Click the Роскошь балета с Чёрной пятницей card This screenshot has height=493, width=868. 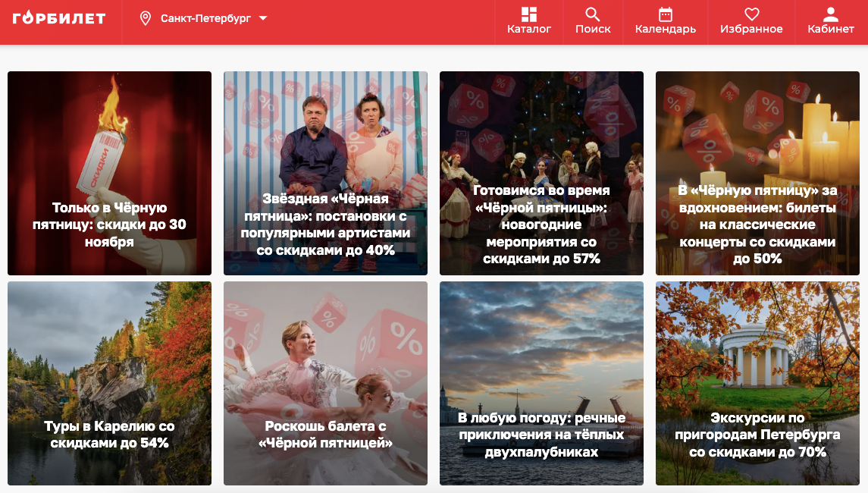pos(325,383)
